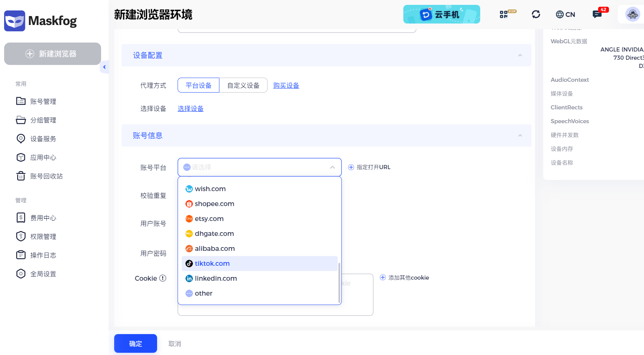
Task: Open 费用中心 dollar icon
Action: click(x=21, y=218)
